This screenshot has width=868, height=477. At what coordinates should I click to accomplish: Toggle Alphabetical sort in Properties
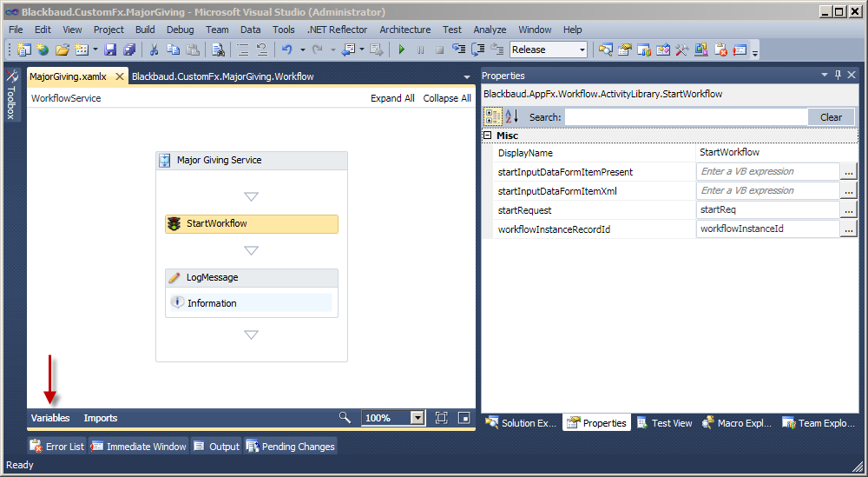click(x=511, y=116)
